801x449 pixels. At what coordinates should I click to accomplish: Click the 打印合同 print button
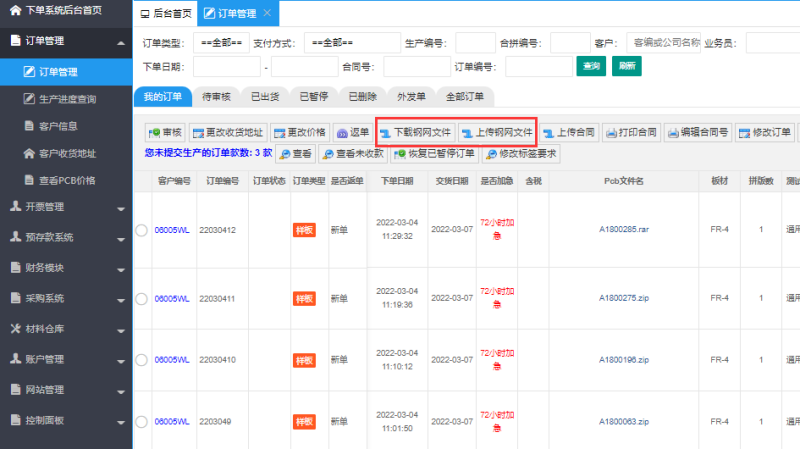coord(630,132)
